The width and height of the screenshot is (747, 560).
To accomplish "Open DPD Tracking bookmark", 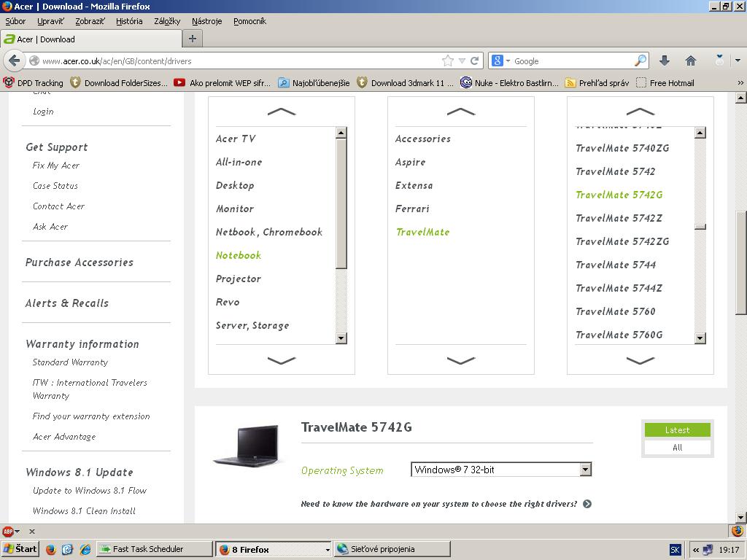I will (34, 83).
